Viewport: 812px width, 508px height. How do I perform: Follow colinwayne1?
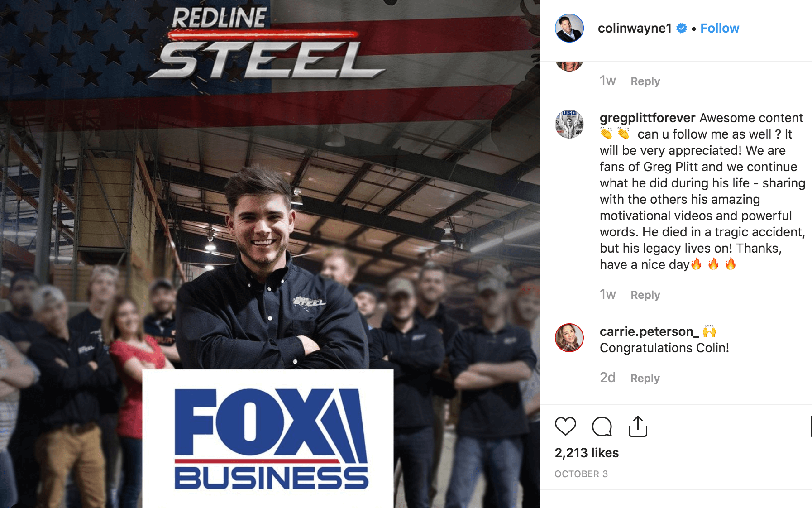click(x=720, y=29)
